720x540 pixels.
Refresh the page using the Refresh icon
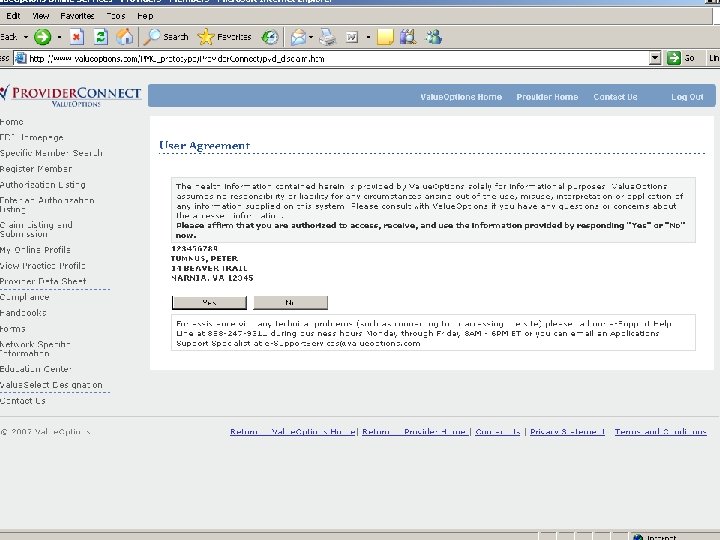[x=101, y=37]
